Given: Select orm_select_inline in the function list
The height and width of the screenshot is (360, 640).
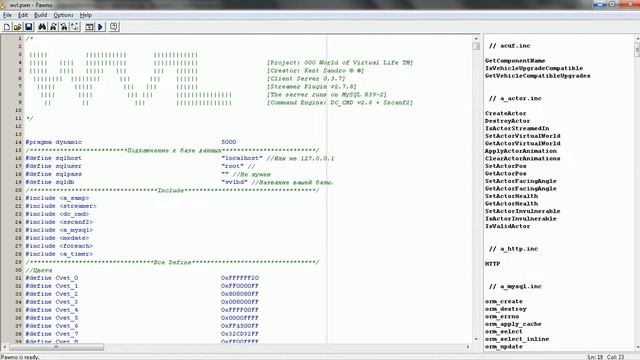Looking at the screenshot, I should (517, 339).
